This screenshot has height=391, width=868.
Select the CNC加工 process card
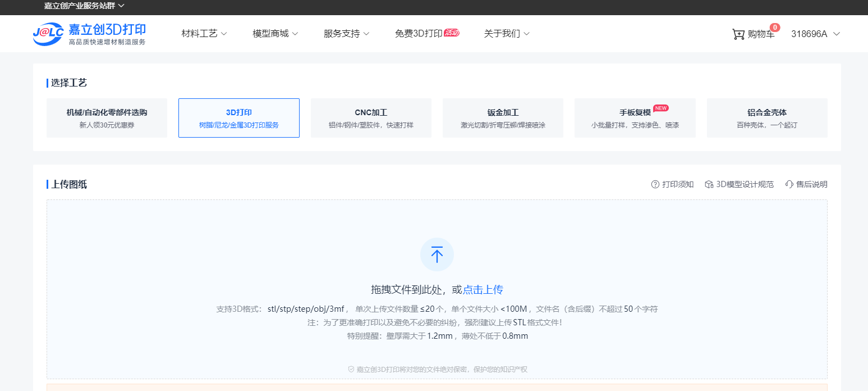[x=371, y=118]
